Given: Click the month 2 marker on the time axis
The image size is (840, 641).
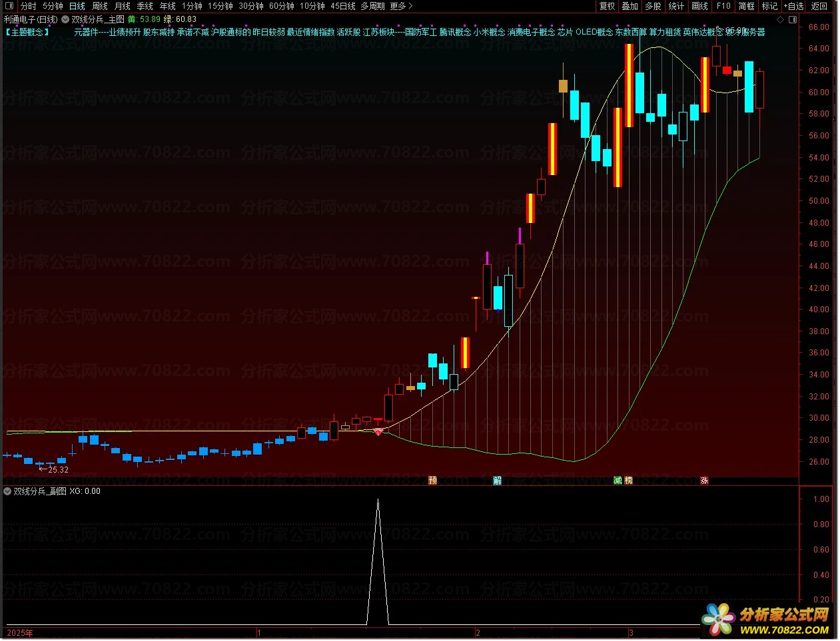Looking at the screenshot, I should point(478,632).
